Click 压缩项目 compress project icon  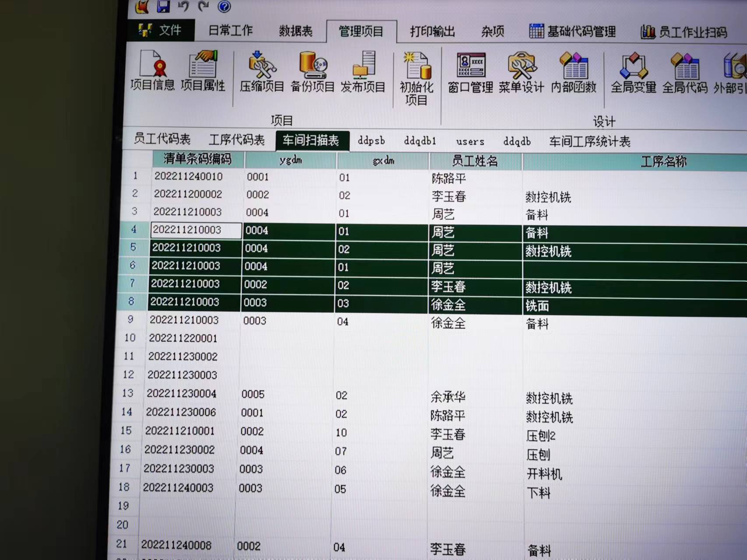[x=262, y=72]
